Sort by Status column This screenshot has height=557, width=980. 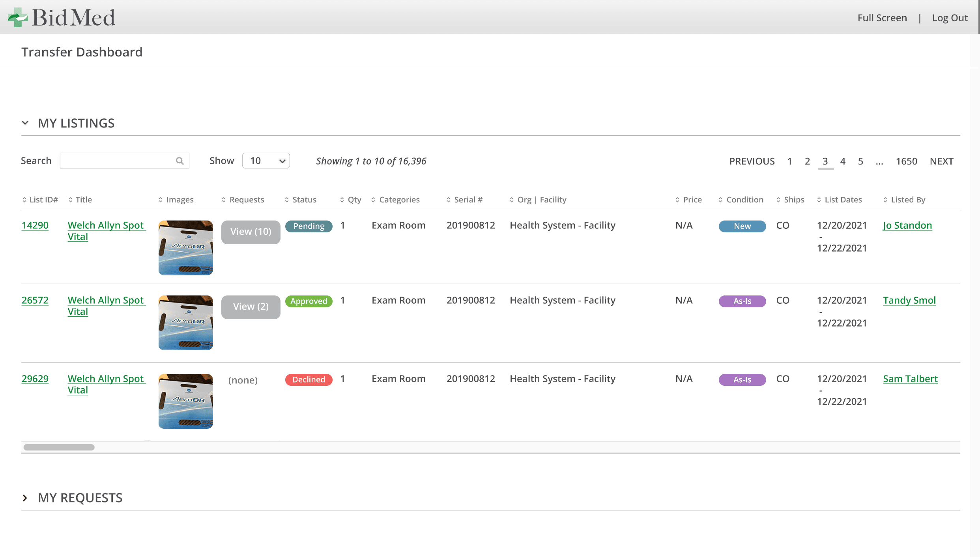click(301, 200)
